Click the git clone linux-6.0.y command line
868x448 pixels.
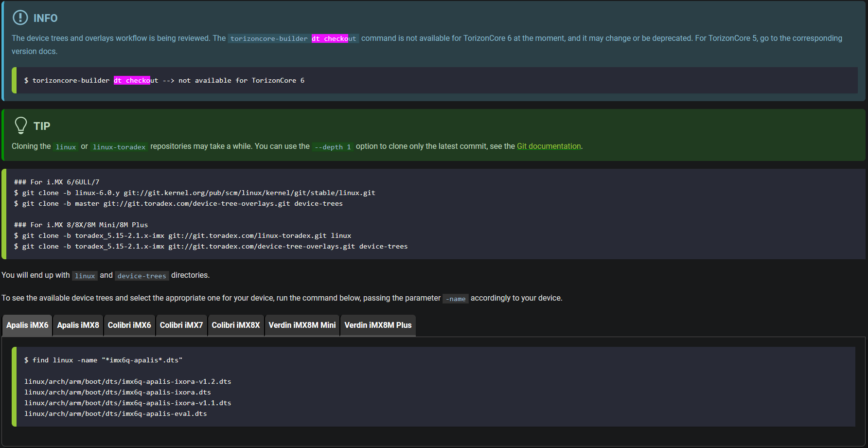tap(195, 193)
